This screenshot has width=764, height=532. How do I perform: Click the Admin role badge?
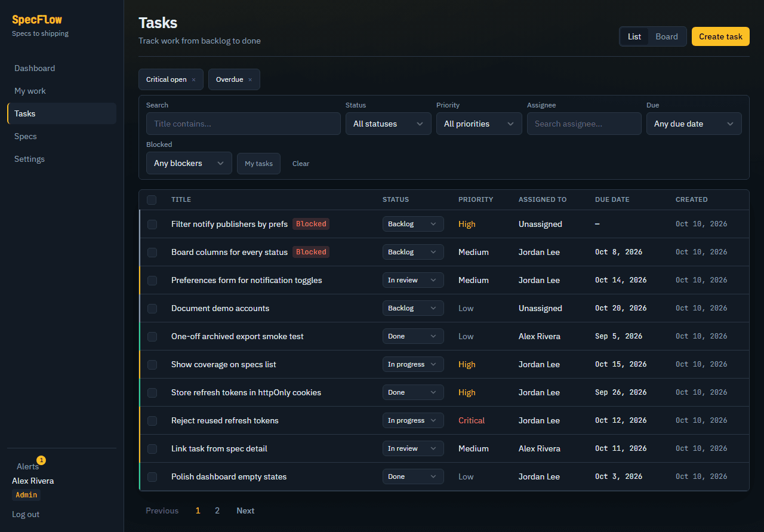[26, 495]
